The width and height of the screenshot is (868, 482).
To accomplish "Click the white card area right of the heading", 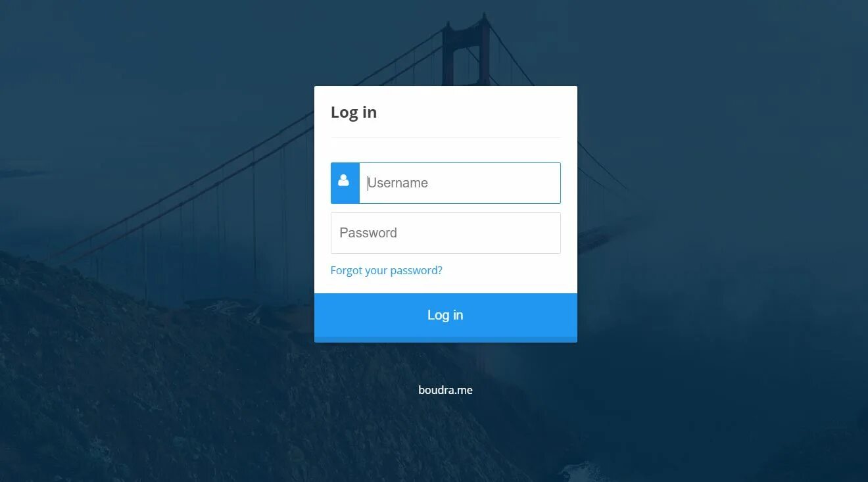I will click(x=470, y=112).
